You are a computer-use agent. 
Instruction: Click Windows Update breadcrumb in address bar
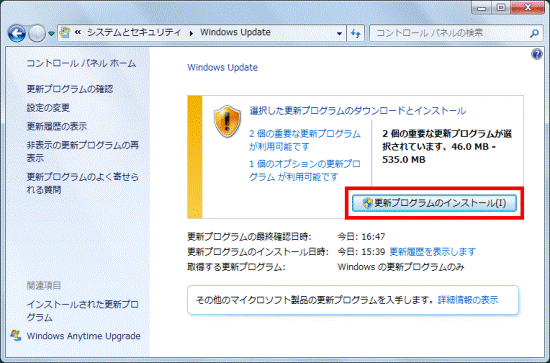pyautogui.click(x=235, y=33)
